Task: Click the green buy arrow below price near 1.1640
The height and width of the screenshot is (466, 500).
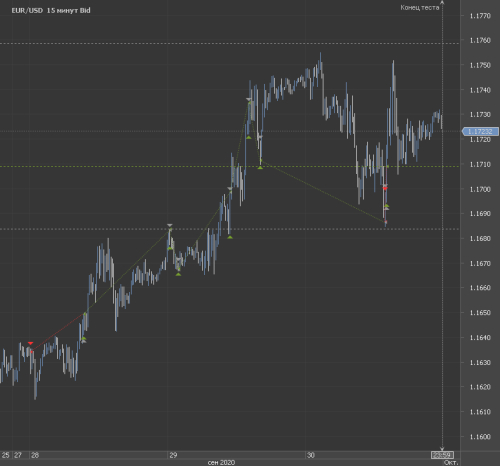Action: tap(83, 339)
